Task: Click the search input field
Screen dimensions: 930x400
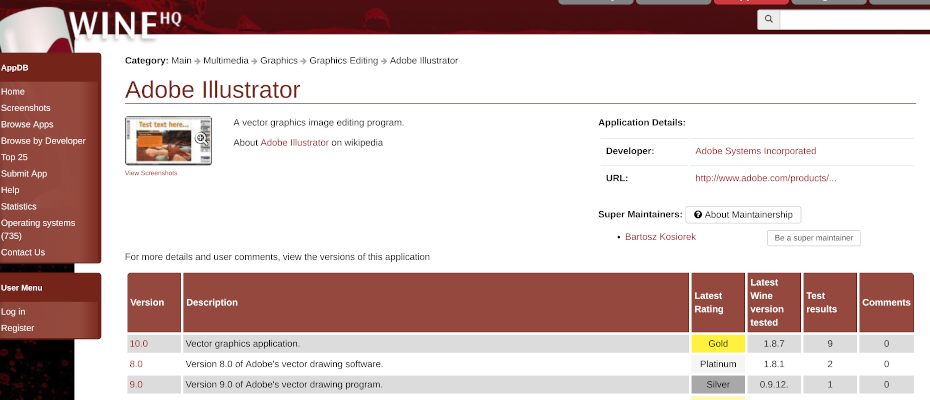Action: click(x=855, y=19)
